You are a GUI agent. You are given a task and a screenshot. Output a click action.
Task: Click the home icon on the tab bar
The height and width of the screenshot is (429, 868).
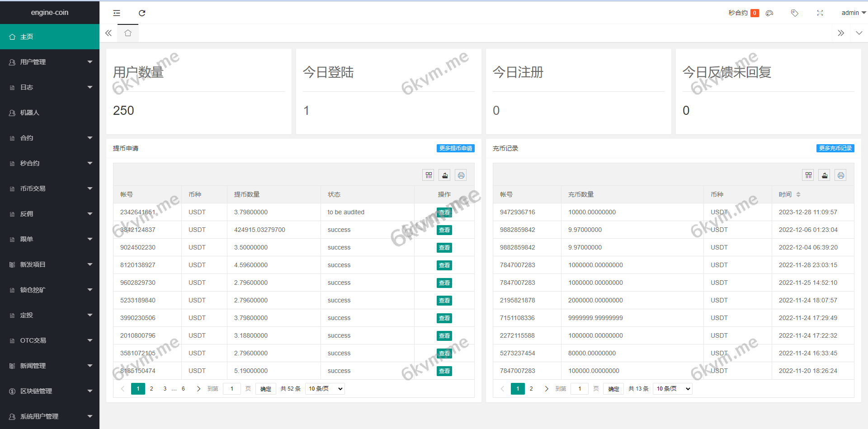tap(127, 33)
